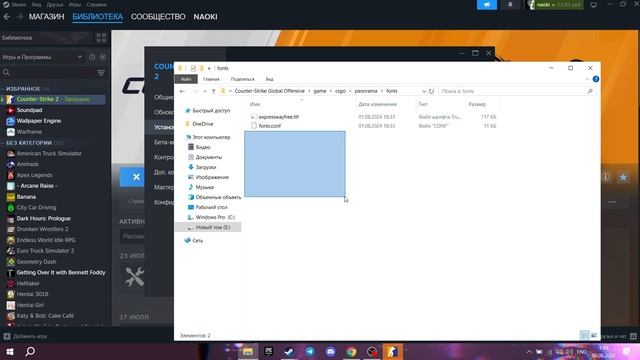This screenshot has width=640, height=360.
Task: Open the СООБЩЕСТВО tab in Steam
Action: pos(158,17)
